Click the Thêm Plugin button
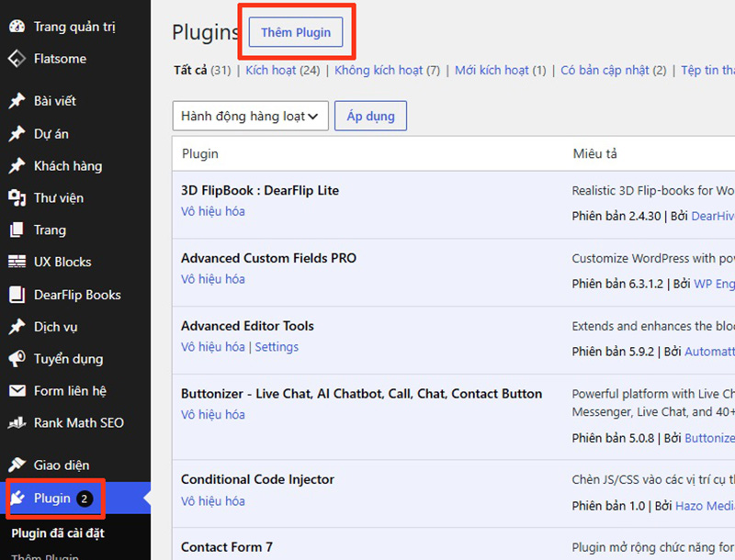Viewport: 735px width, 560px height. [296, 32]
